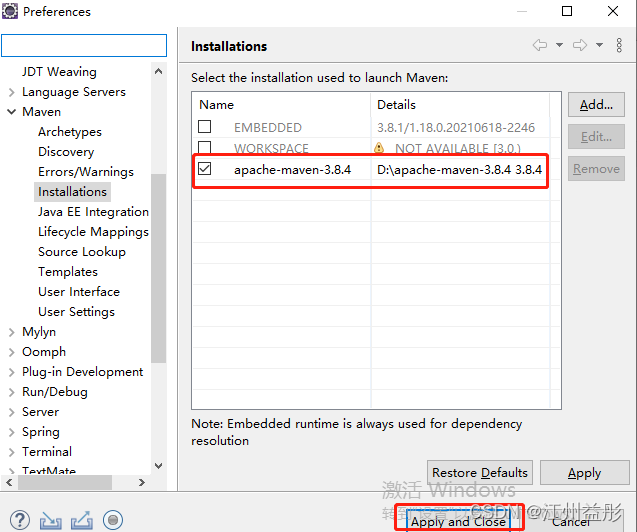Click tree scrollbar down arrow

click(158, 465)
